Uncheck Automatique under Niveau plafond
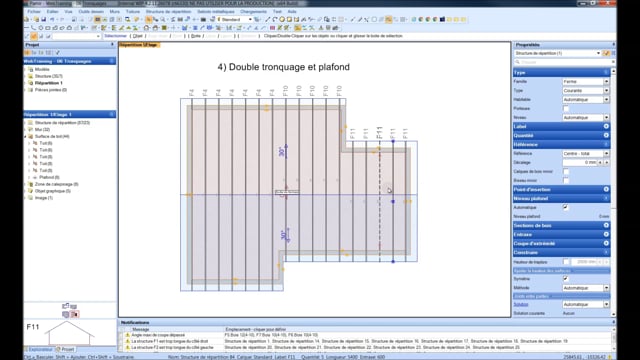Image resolution: width=640 pixels, height=360 pixels. point(566,207)
